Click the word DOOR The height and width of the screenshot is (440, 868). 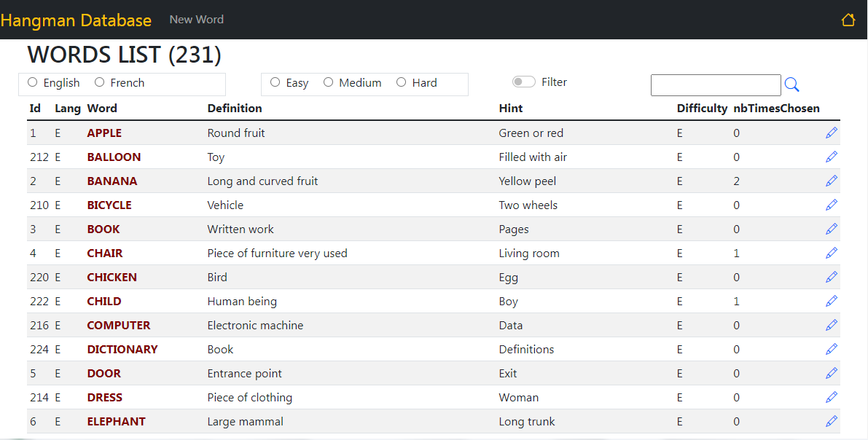click(103, 374)
